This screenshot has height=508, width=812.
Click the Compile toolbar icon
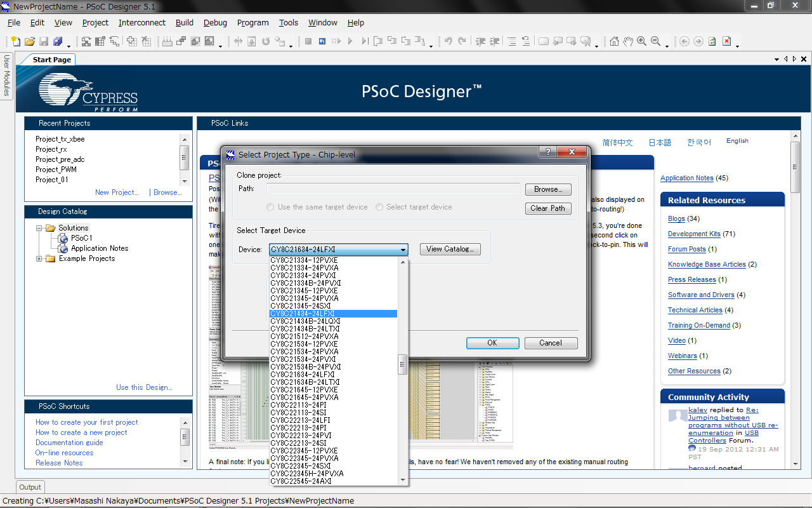click(x=181, y=41)
